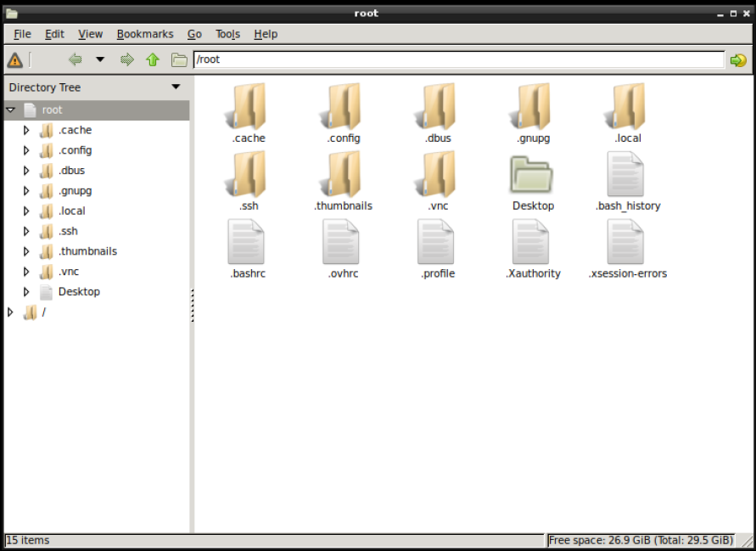The height and width of the screenshot is (551, 756).
Task: Select the Desktop folder icon in file view
Action: click(531, 174)
